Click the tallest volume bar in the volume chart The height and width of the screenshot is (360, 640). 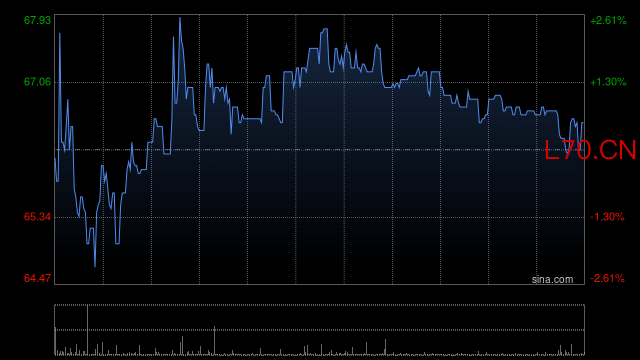87,330
